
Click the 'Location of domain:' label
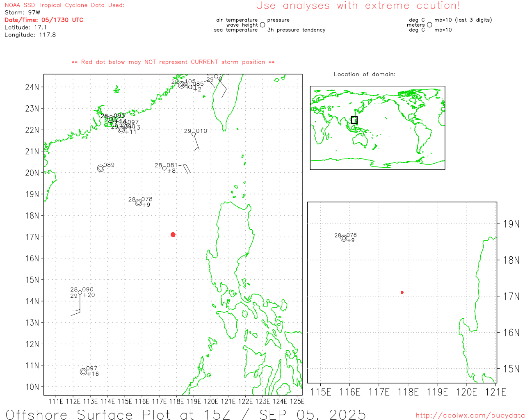[x=365, y=74]
